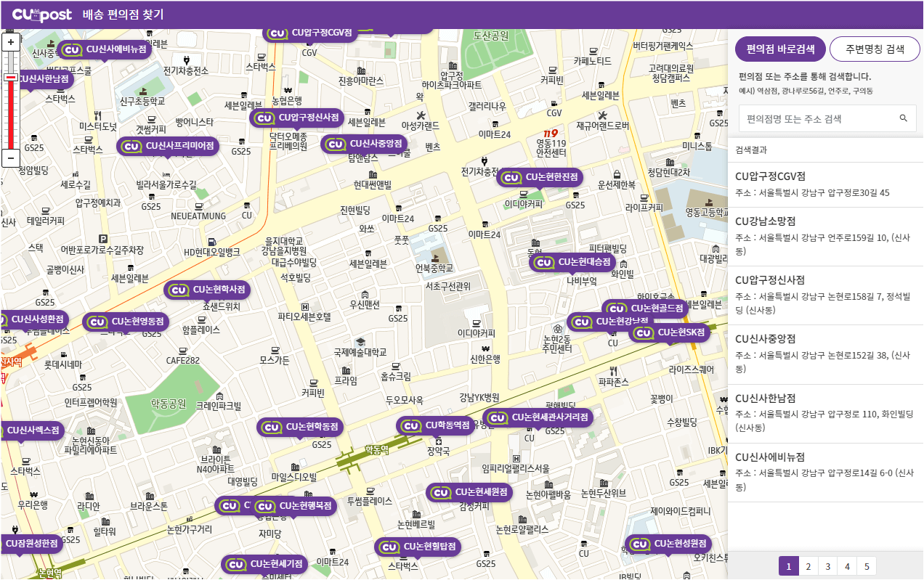Screen dimensions: 924x580
Task: Focus the store name or address search field
Action: [827, 118]
